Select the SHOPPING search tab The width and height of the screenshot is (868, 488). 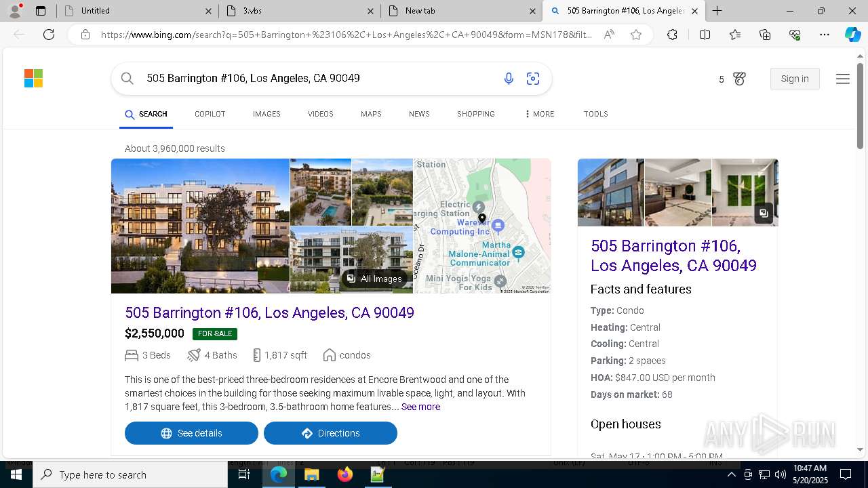point(475,114)
